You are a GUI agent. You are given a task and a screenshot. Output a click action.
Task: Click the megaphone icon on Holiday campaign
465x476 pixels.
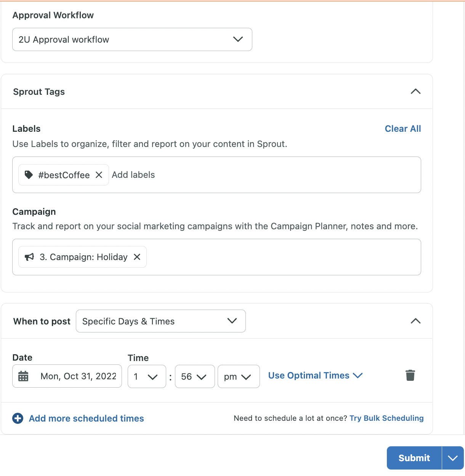point(29,257)
